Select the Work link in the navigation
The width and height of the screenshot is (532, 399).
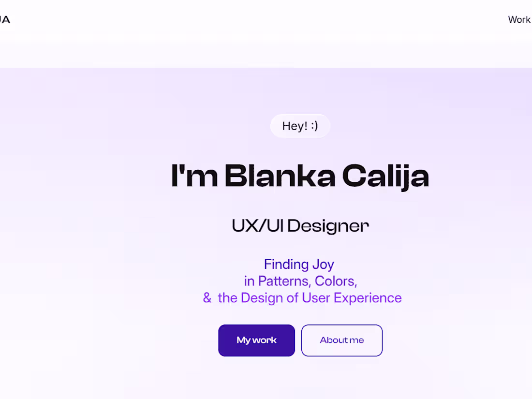(x=519, y=19)
